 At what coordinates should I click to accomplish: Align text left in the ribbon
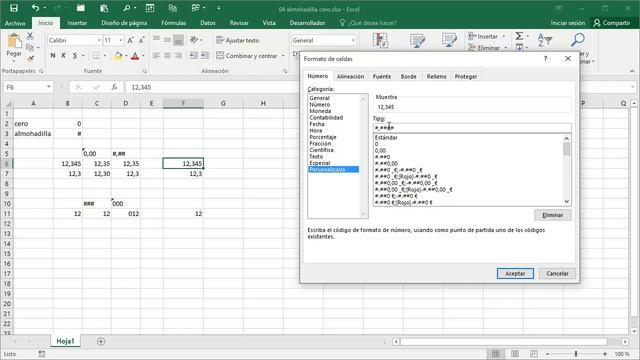pos(156,56)
